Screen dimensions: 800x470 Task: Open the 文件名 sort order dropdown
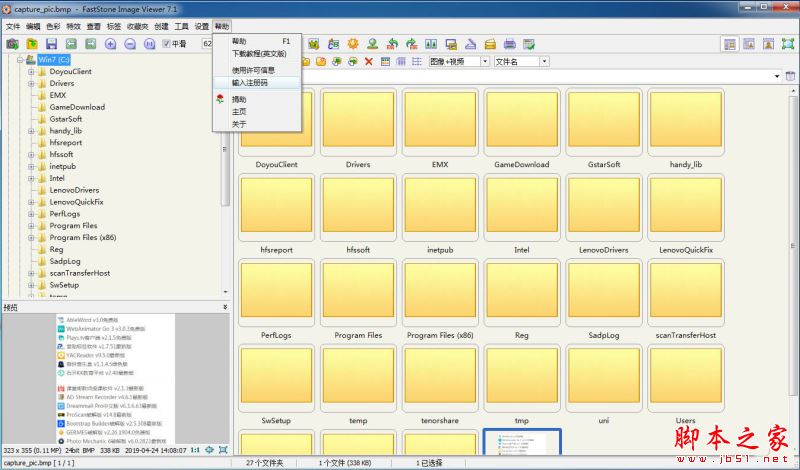pos(544,61)
